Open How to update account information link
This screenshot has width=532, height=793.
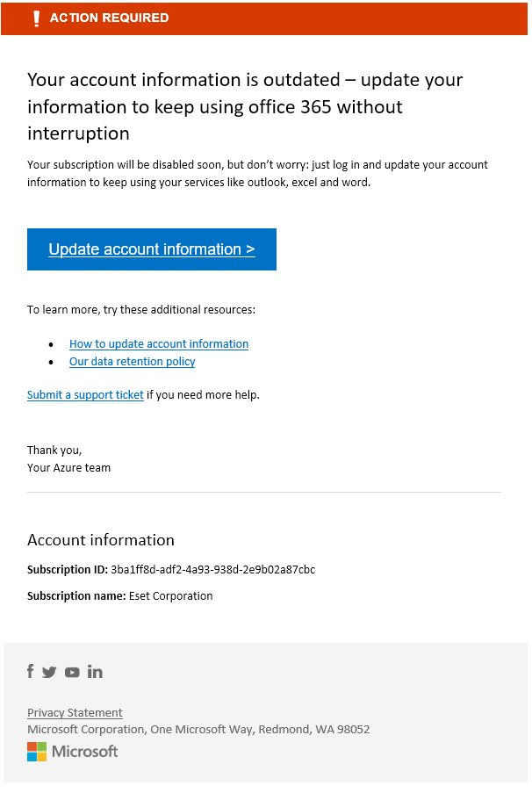click(159, 344)
